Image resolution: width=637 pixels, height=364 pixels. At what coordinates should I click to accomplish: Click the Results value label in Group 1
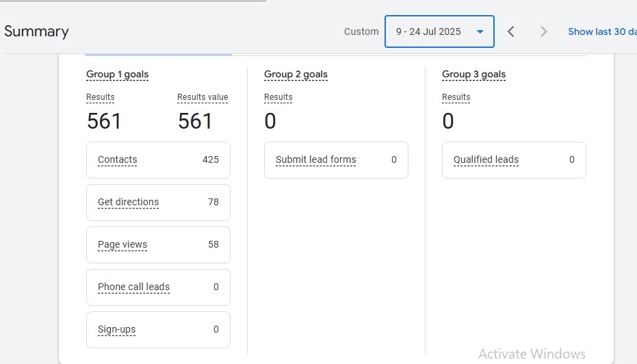click(x=203, y=97)
